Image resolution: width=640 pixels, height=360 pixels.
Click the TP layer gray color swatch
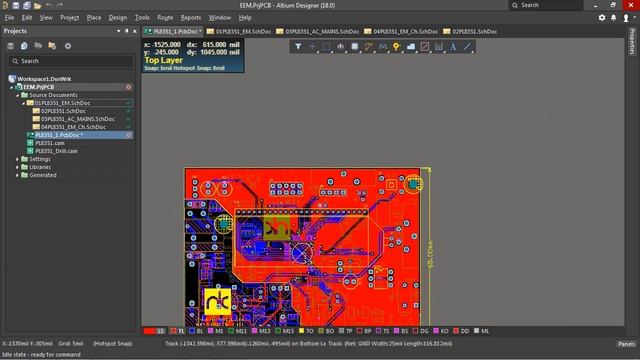pyautogui.click(x=341, y=331)
